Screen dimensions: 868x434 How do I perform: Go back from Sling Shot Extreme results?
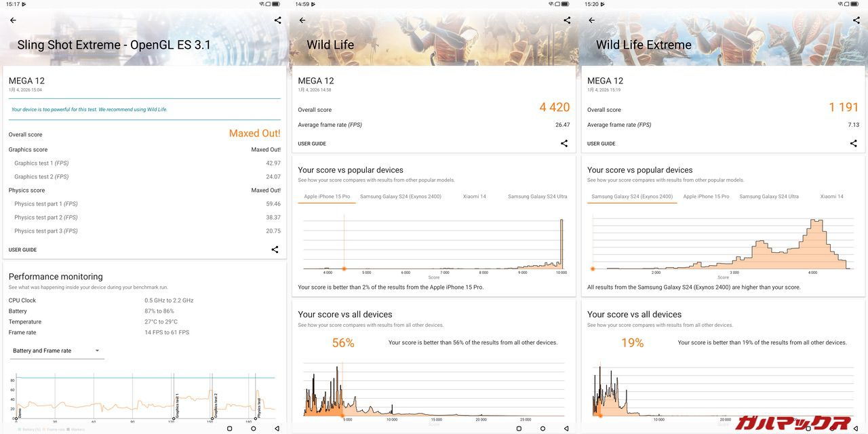click(x=13, y=20)
